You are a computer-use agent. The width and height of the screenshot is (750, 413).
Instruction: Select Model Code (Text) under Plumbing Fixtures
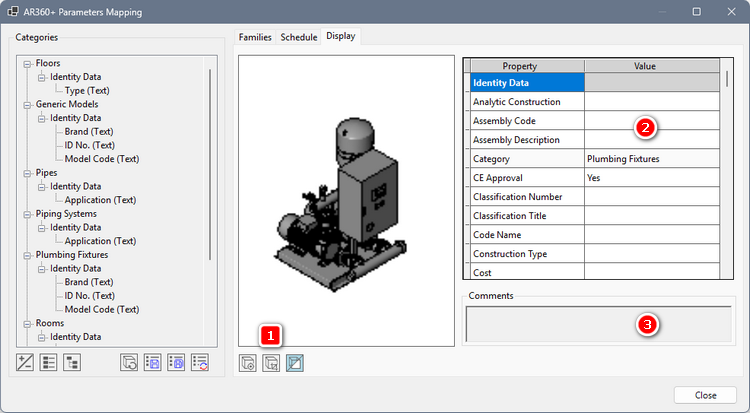pyautogui.click(x=101, y=309)
